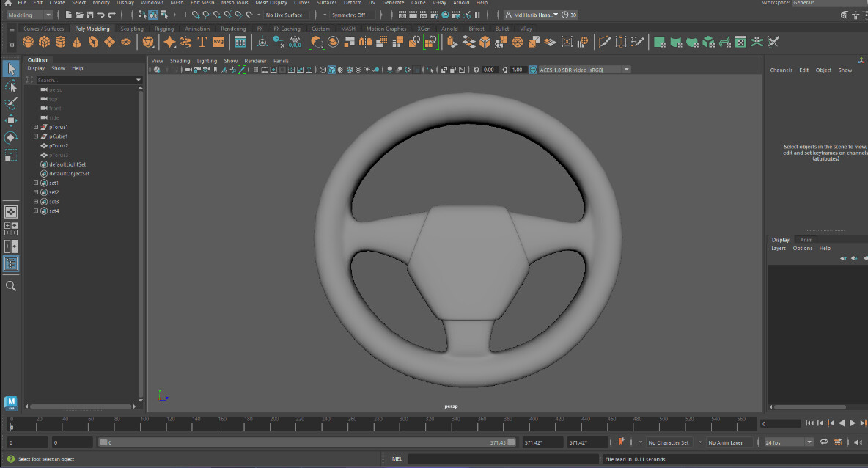
Task: Open the 24 fps frame rate dropdown
Action: 787,442
